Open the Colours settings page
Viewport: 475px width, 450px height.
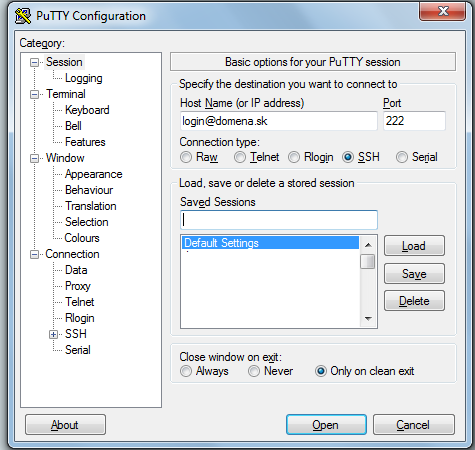point(82,238)
